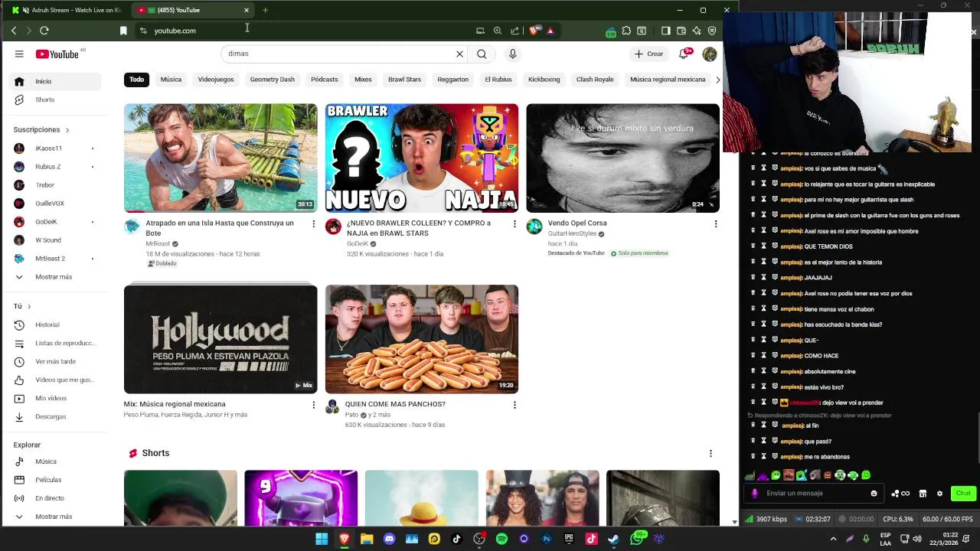Expand the Tú section chevron
Image resolution: width=980 pixels, height=551 pixels.
click(x=29, y=306)
